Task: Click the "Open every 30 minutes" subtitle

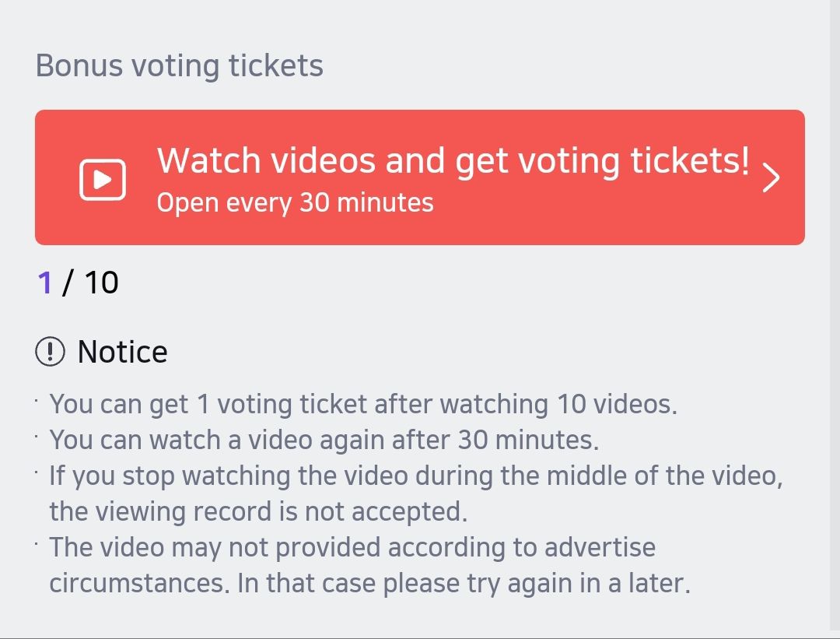Action: click(295, 203)
